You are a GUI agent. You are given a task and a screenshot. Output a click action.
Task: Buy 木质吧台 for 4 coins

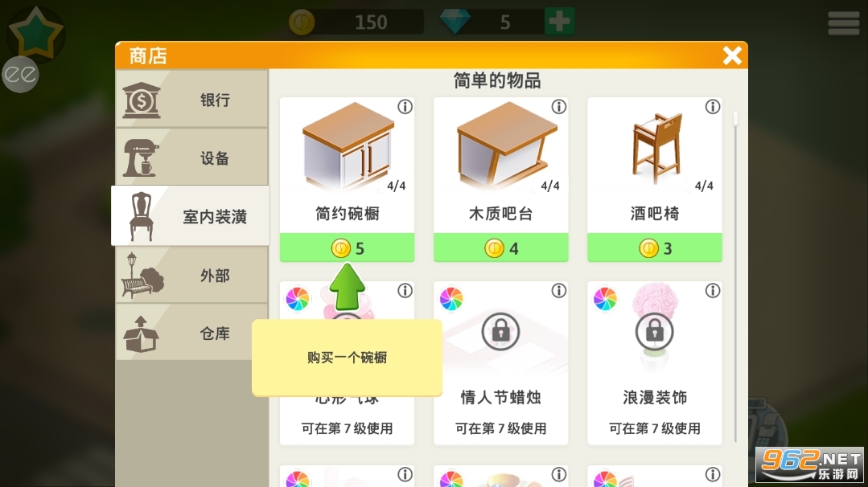pyautogui.click(x=501, y=248)
